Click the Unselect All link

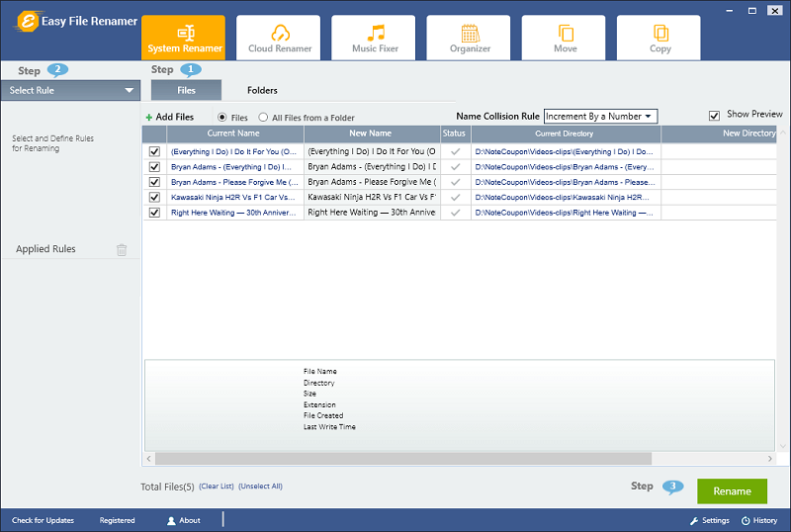pyautogui.click(x=260, y=487)
